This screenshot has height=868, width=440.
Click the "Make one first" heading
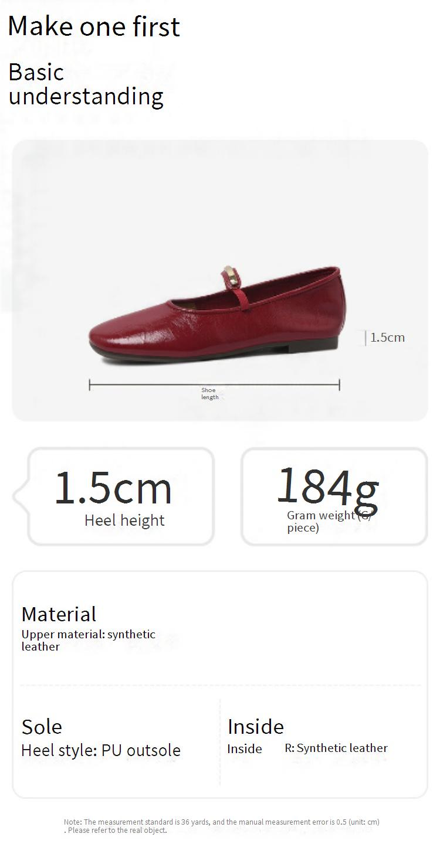click(94, 27)
